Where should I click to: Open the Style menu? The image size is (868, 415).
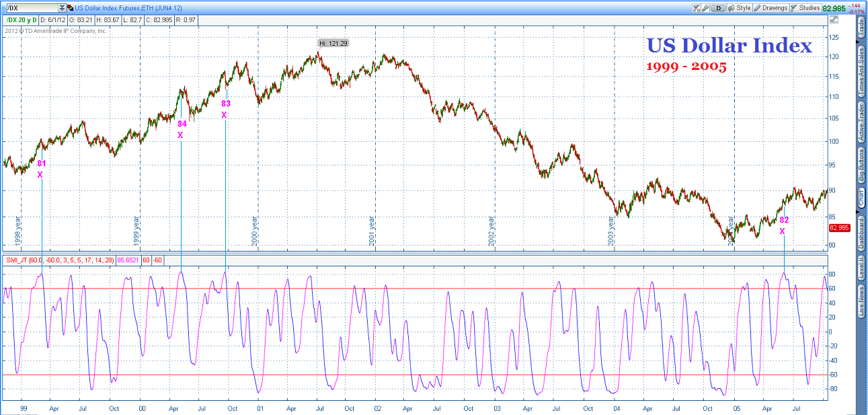pyautogui.click(x=740, y=8)
